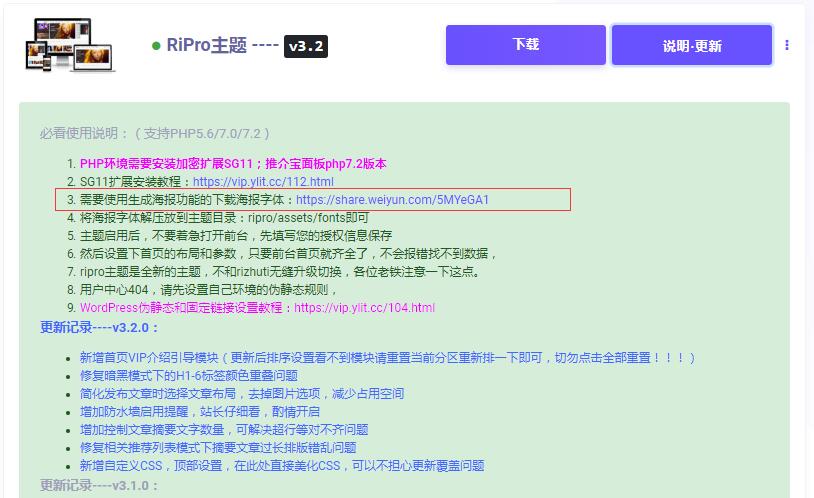Screen dimensions: 814x498
Task: Click the 修复相关推荐列表模式 changelog item
Action: (x=218, y=448)
